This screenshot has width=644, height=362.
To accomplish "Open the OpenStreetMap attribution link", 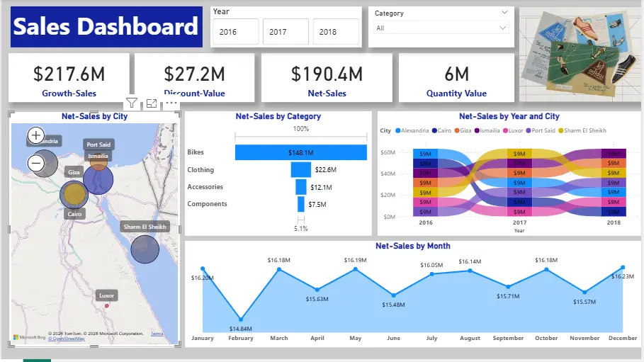I will [x=66, y=339].
